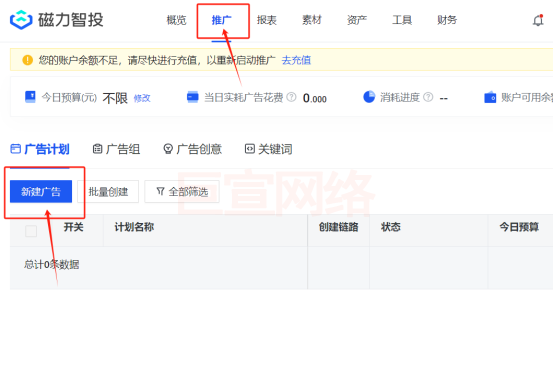Screen dimensions: 553x387
Task: Switch to the 广告组 tab
Action: (116, 149)
